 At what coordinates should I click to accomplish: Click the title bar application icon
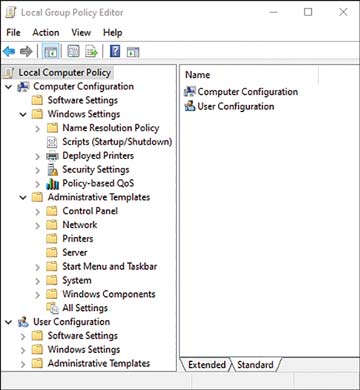tap(11, 13)
